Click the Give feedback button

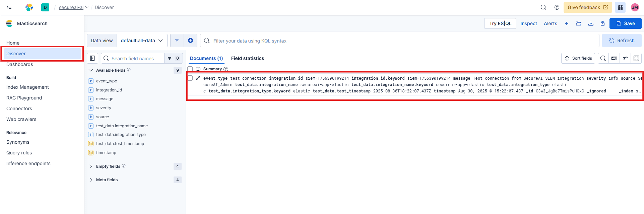point(588,7)
